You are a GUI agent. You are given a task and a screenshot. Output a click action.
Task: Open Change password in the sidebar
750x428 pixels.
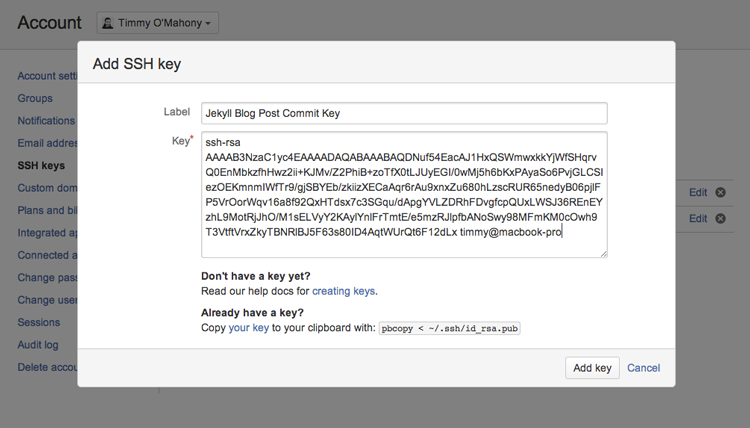(x=47, y=278)
